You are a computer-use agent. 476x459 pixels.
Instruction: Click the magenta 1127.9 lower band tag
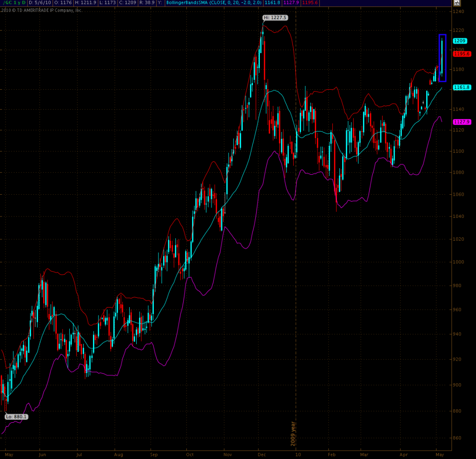(462, 122)
